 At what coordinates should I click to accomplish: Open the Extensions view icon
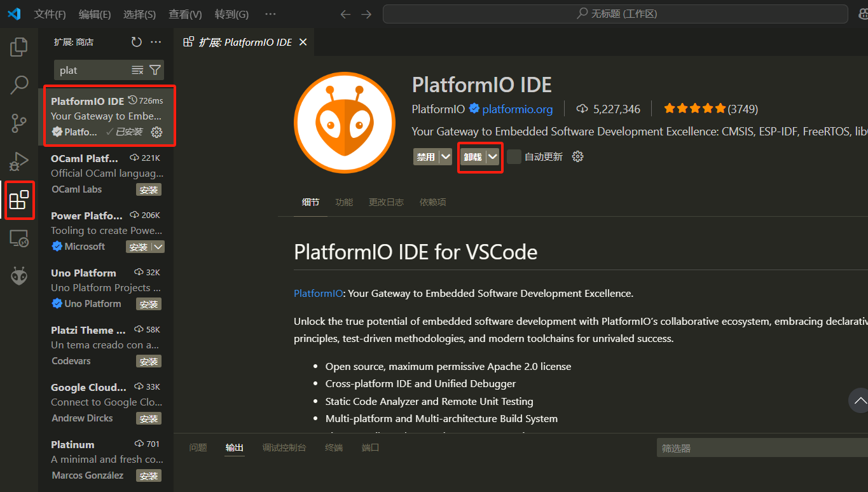point(19,200)
